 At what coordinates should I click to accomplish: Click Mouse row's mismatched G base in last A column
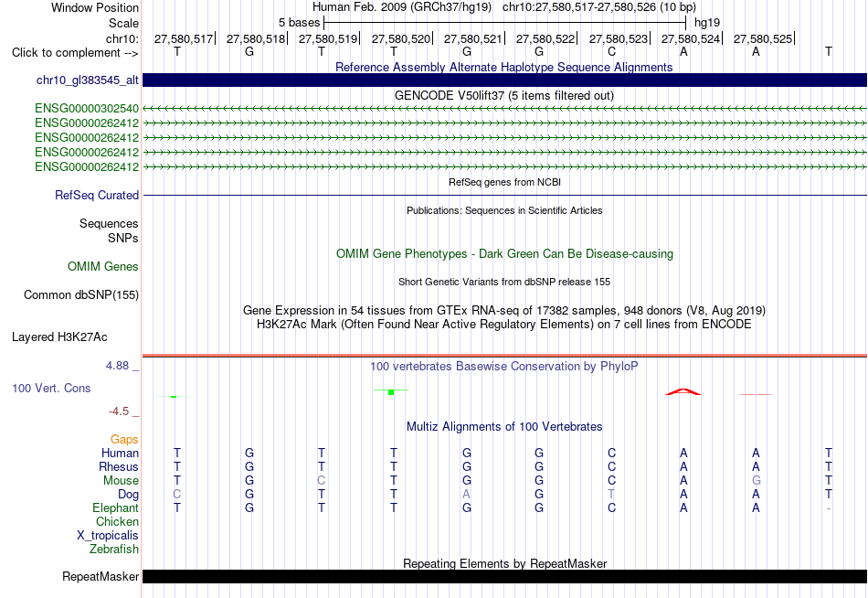click(757, 481)
